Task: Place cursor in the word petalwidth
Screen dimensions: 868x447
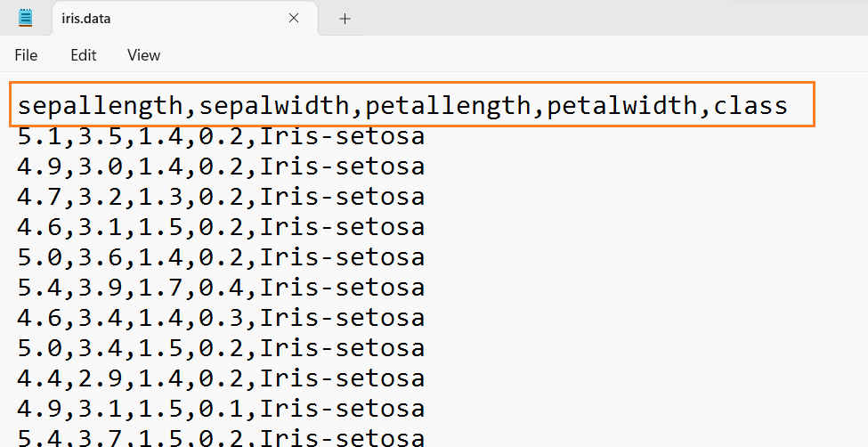Action: pyautogui.click(x=622, y=105)
